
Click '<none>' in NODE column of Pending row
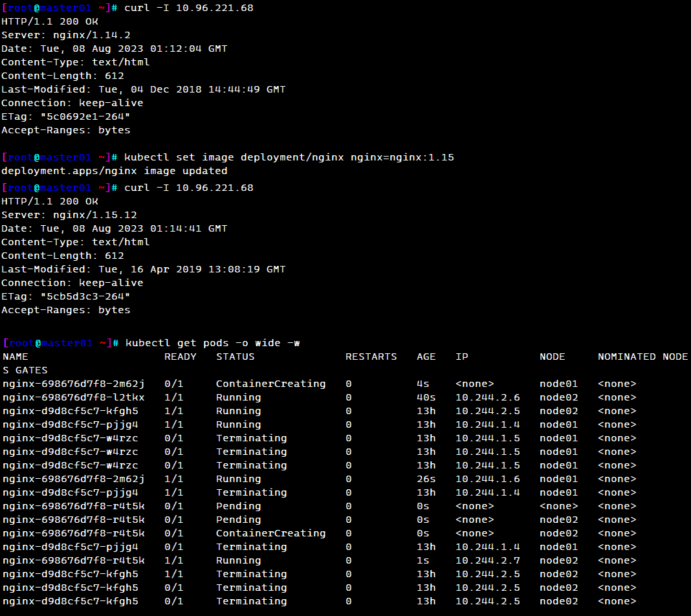[x=559, y=506]
